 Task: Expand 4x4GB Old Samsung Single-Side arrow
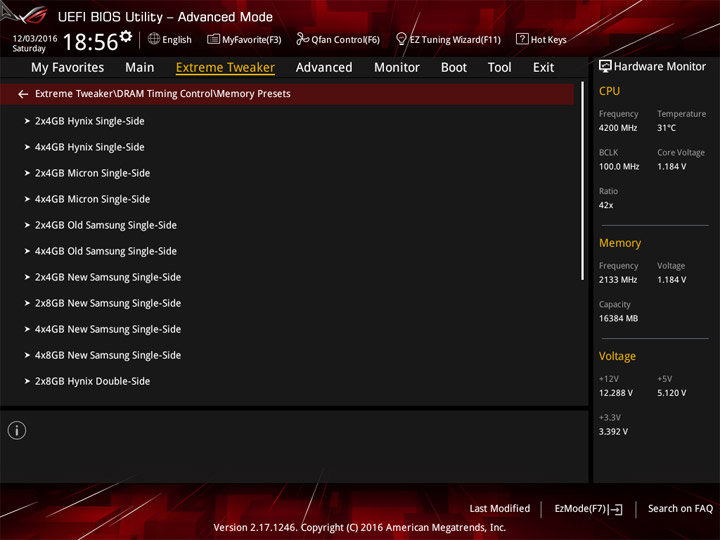tap(27, 251)
